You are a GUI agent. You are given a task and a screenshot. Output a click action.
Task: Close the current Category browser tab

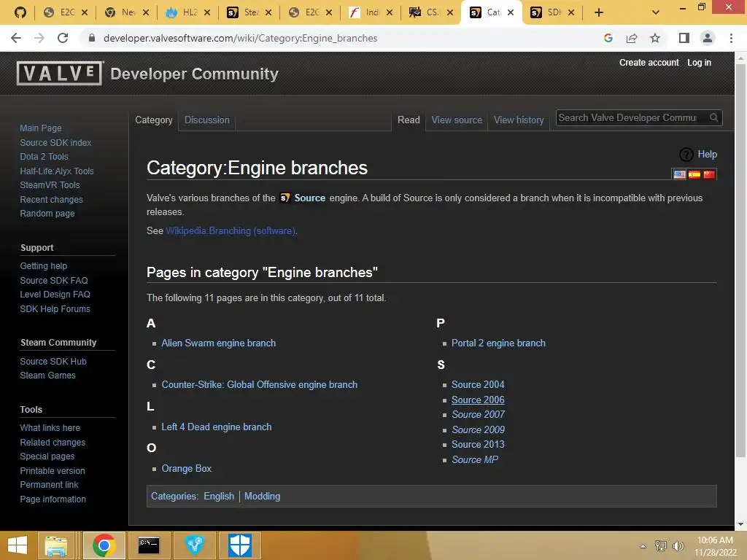point(511,12)
